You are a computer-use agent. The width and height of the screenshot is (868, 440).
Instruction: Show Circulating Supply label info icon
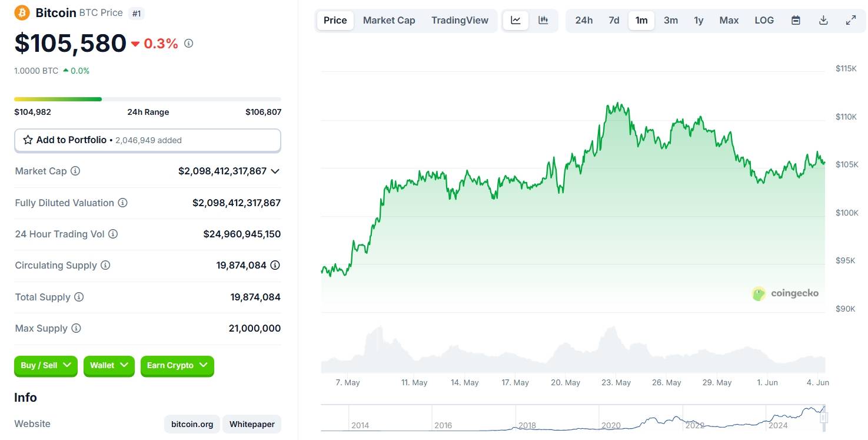105,265
